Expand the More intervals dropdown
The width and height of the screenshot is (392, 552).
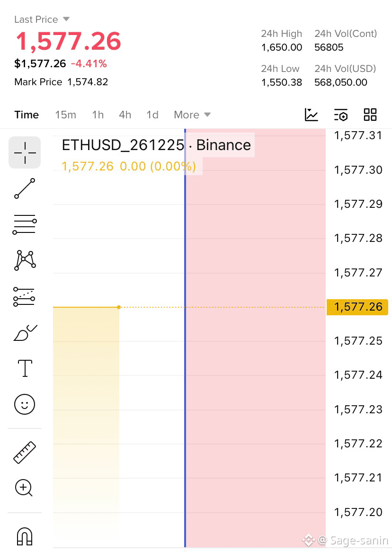point(192,115)
